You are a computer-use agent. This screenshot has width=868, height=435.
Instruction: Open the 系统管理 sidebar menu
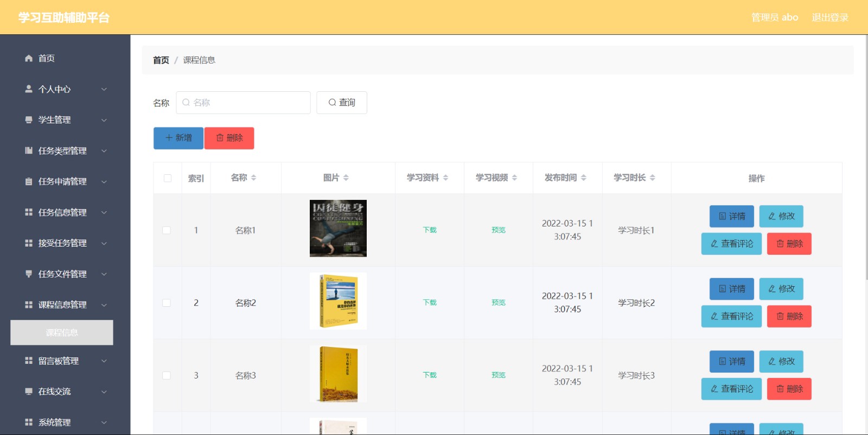click(x=54, y=422)
